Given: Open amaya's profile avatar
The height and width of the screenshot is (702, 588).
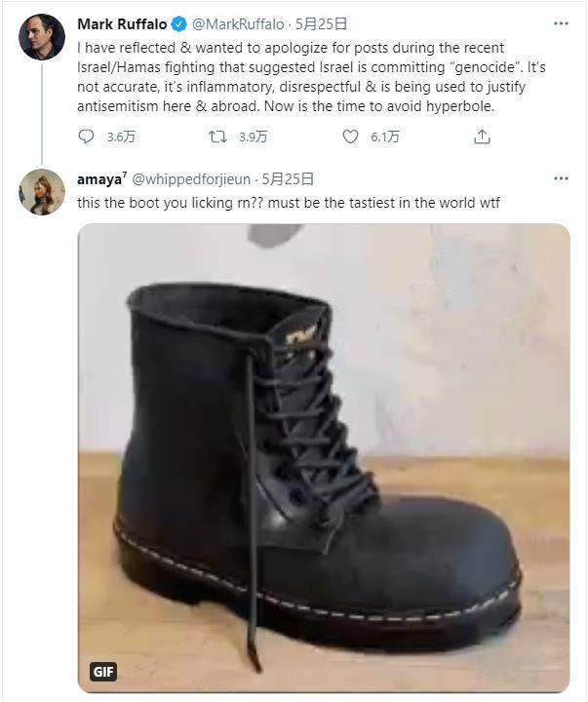Looking at the screenshot, I should [42, 191].
